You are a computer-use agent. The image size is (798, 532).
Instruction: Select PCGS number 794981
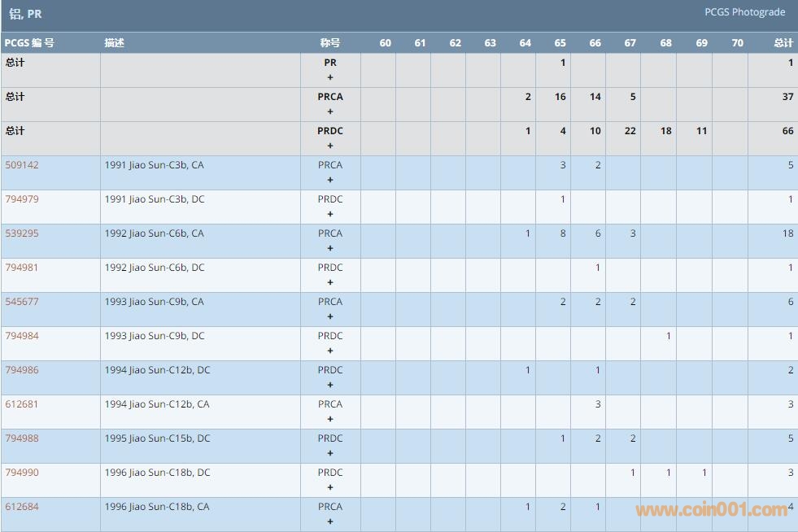(21, 268)
